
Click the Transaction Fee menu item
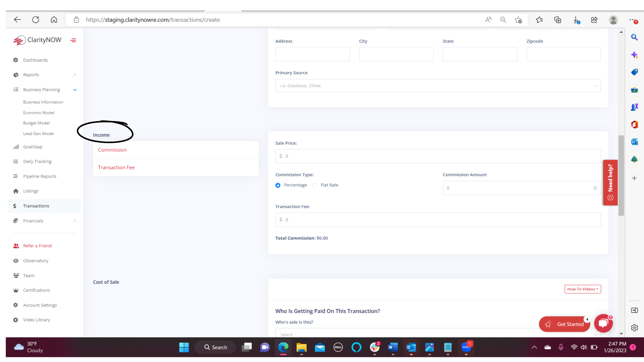[116, 168]
